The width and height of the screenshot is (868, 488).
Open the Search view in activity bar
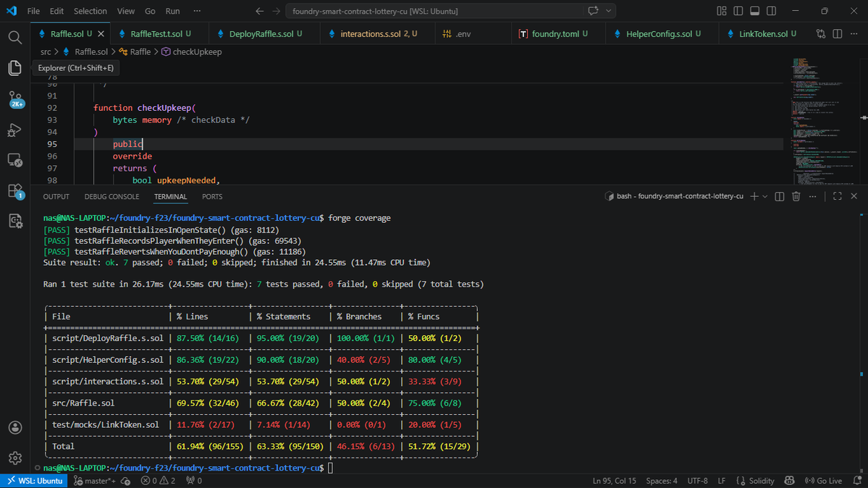[x=15, y=37]
